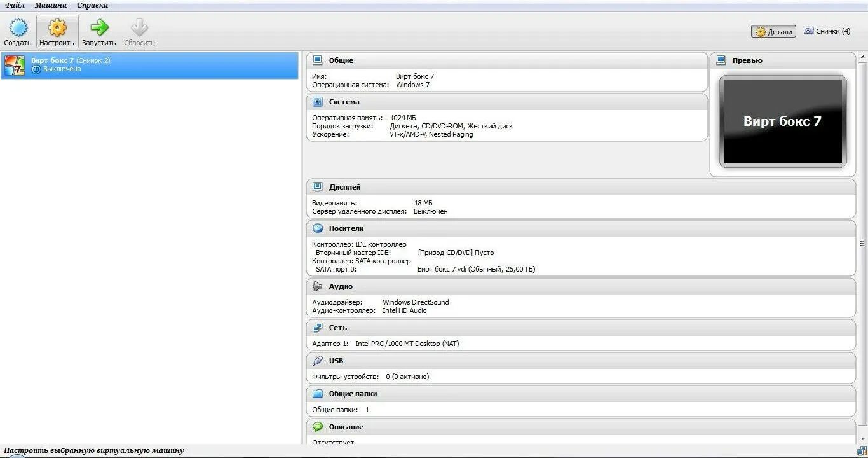Open the USB settings header

[581, 361]
